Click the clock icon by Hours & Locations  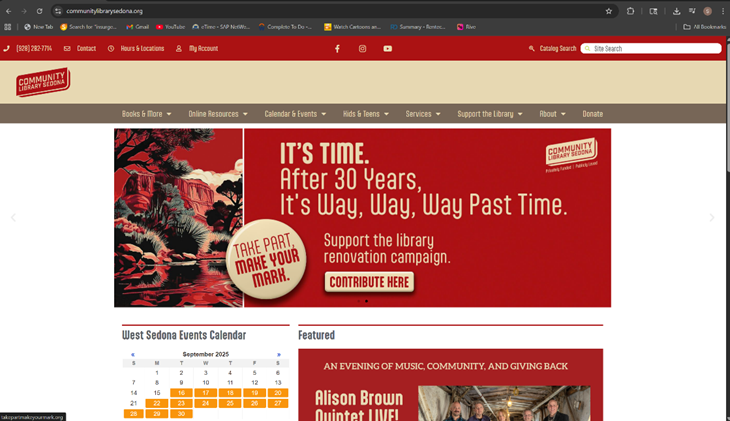coord(111,48)
